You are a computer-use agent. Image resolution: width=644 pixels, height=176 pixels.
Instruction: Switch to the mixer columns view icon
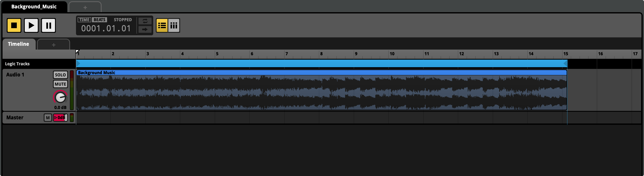point(174,25)
